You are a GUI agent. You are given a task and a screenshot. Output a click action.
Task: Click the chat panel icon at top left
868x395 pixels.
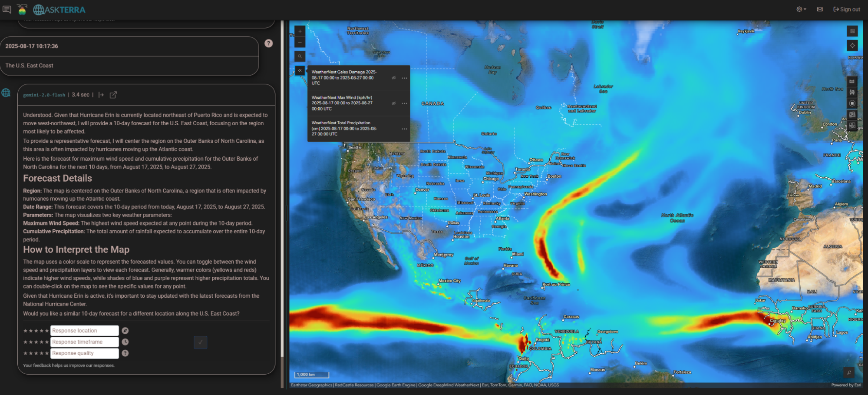tap(7, 9)
